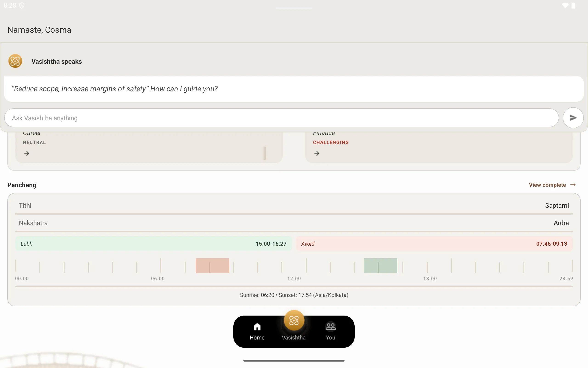Click the Wi-Fi icon in status bar
The height and width of the screenshot is (368, 588).
click(x=565, y=5)
